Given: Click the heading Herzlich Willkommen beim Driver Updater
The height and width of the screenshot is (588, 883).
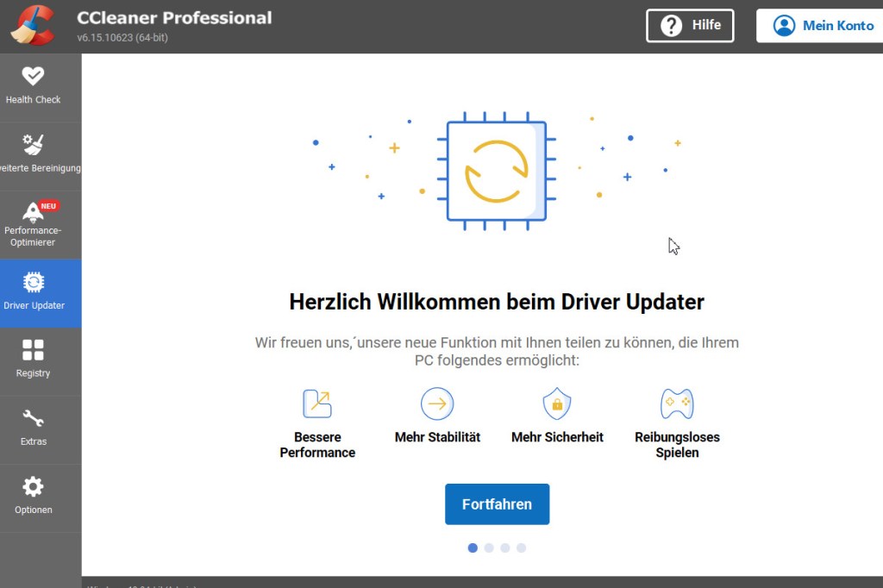Looking at the screenshot, I should (x=497, y=301).
